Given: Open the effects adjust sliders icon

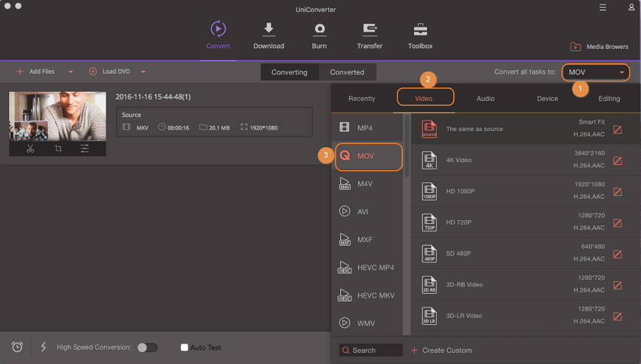Looking at the screenshot, I should pos(84,148).
